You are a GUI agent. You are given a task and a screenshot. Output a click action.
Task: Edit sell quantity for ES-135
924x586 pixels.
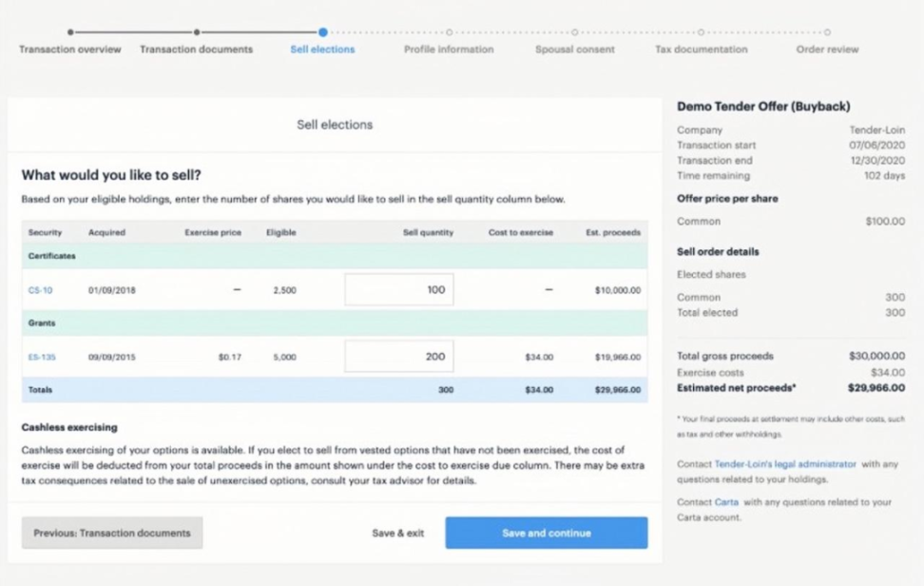399,357
